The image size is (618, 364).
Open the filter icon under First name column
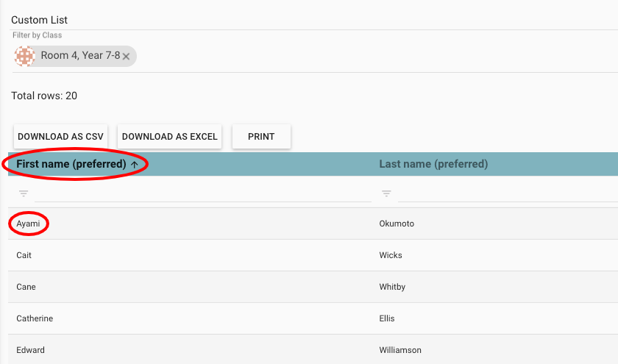point(24,194)
